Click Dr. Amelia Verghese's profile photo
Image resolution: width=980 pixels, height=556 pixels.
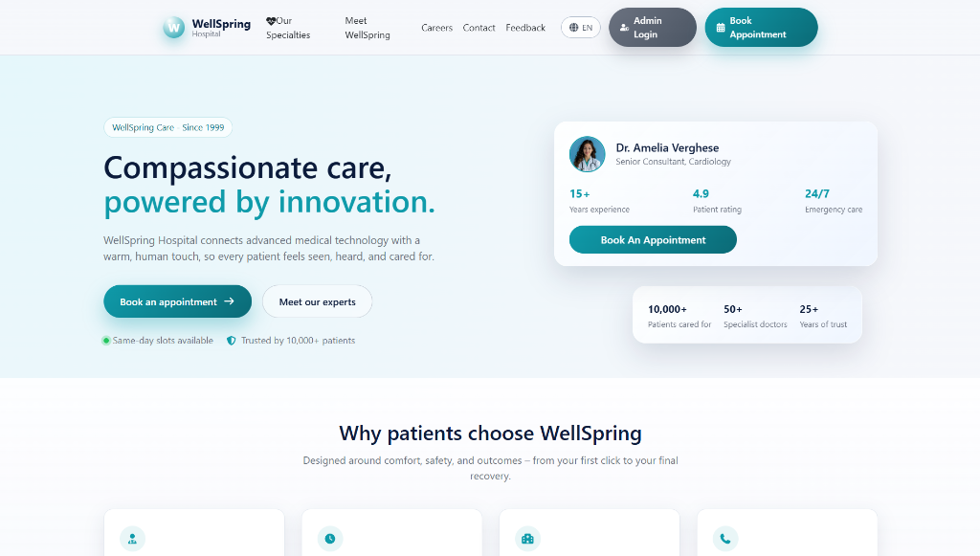pyautogui.click(x=587, y=154)
